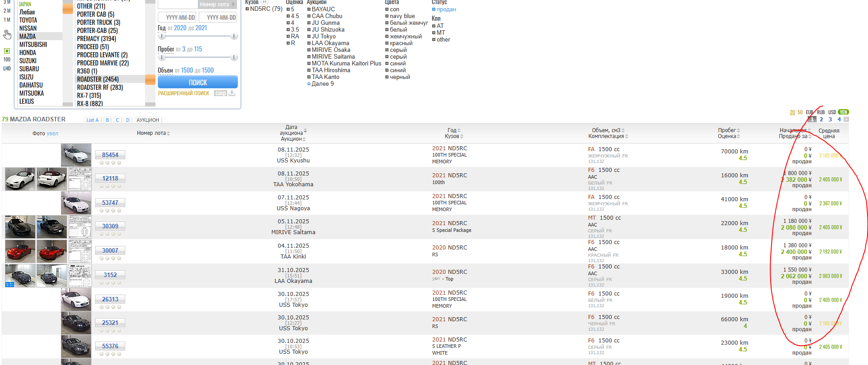This screenshot has width=868, height=365.
Task: Toggle ND5RC body filter checkbox
Action: point(247,9)
